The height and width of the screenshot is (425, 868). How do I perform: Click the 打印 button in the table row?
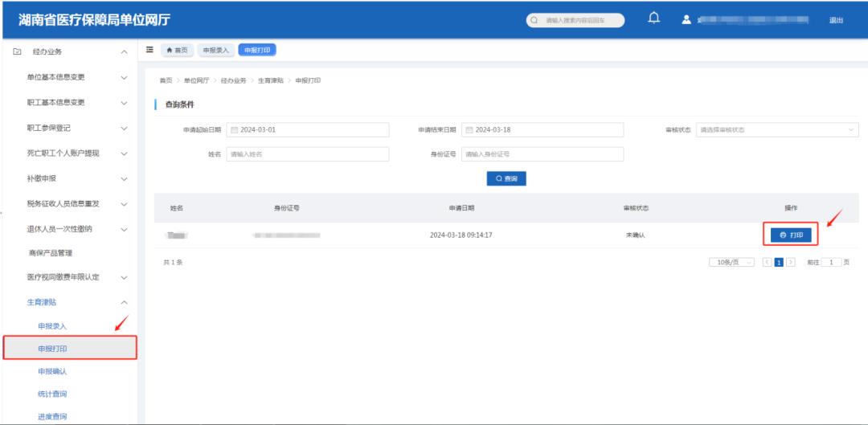[x=790, y=235]
